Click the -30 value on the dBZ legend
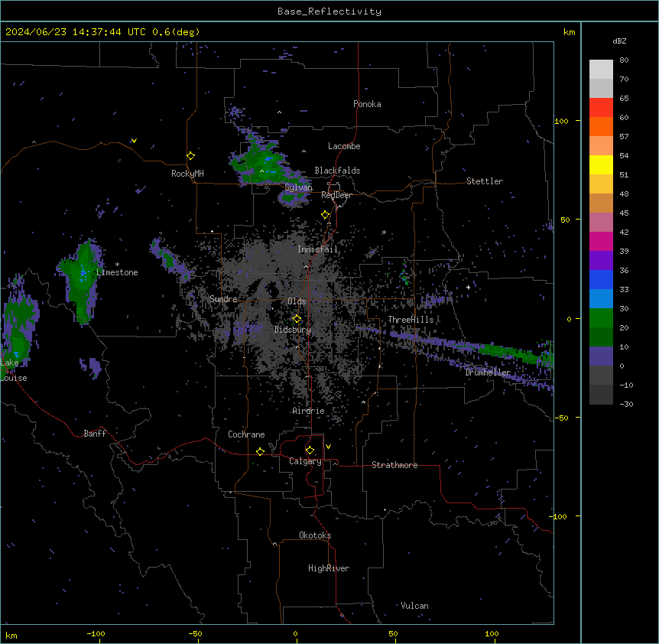 pyautogui.click(x=626, y=404)
